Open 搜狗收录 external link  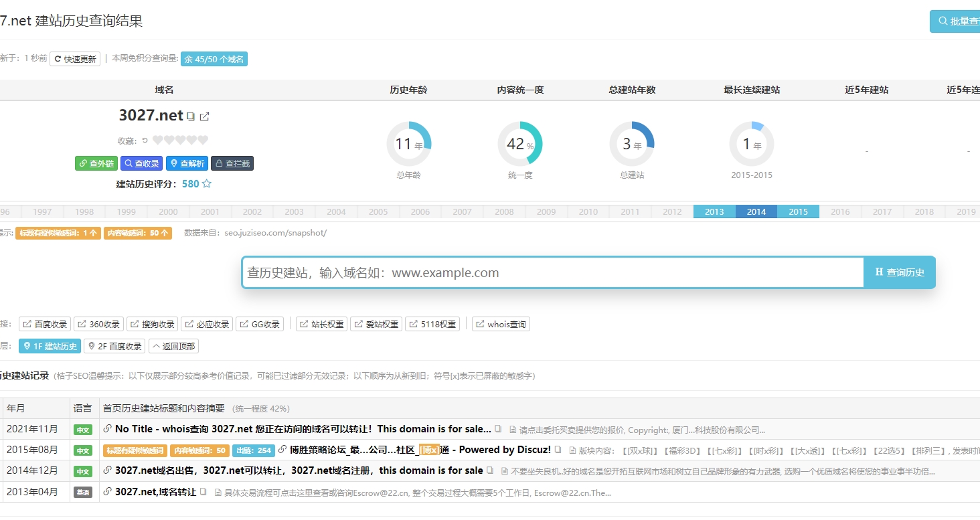coord(152,325)
